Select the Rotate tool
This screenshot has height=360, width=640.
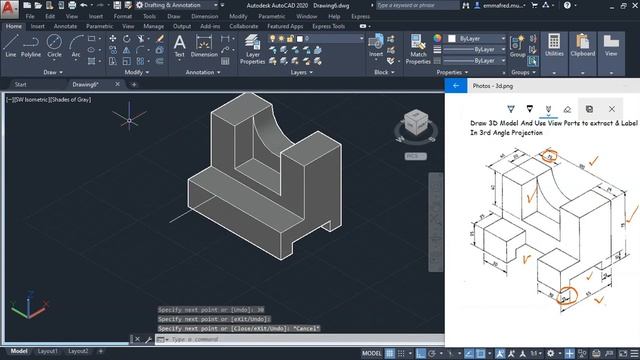point(127,38)
